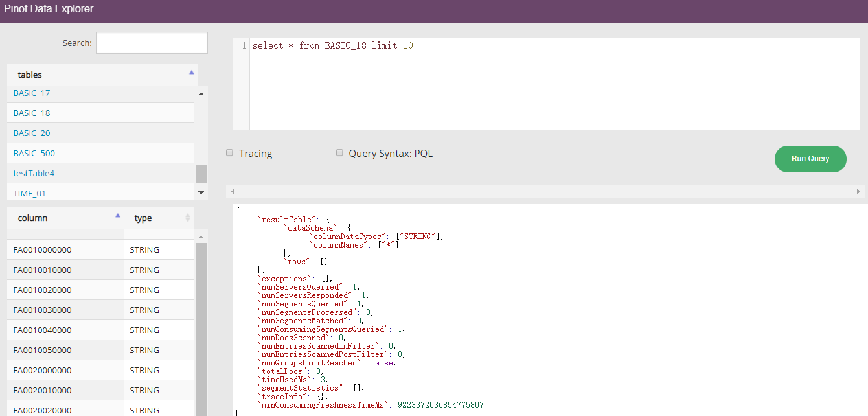Open the TIME_01 table

pyautogui.click(x=30, y=194)
